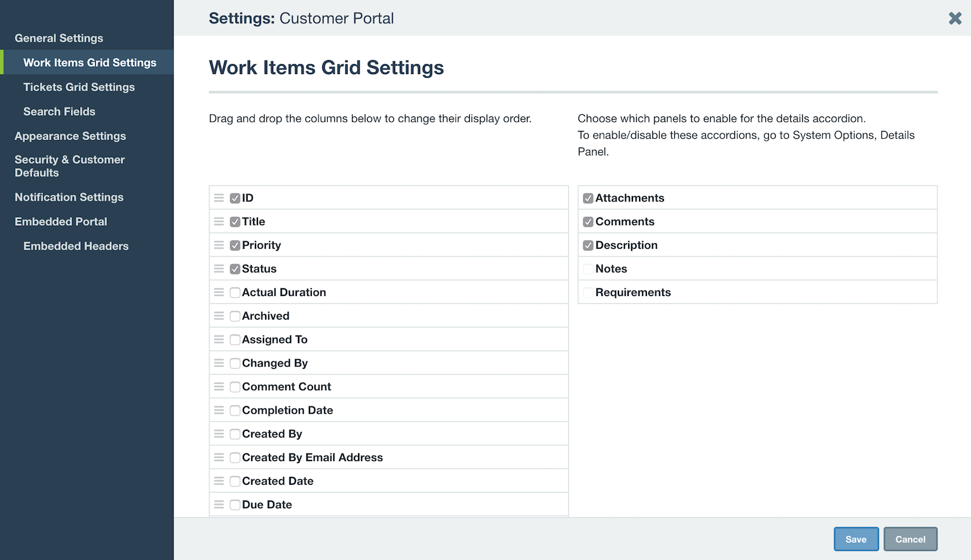
Task: Click the drag handle for Created Date
Action: pyautogui.click(x=220, y=481)
